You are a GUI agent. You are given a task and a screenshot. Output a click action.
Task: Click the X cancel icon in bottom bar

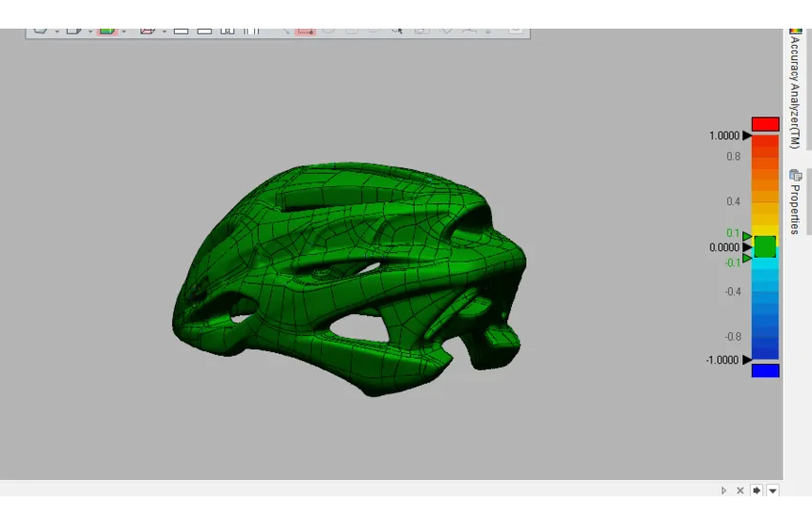pos(739,491)
